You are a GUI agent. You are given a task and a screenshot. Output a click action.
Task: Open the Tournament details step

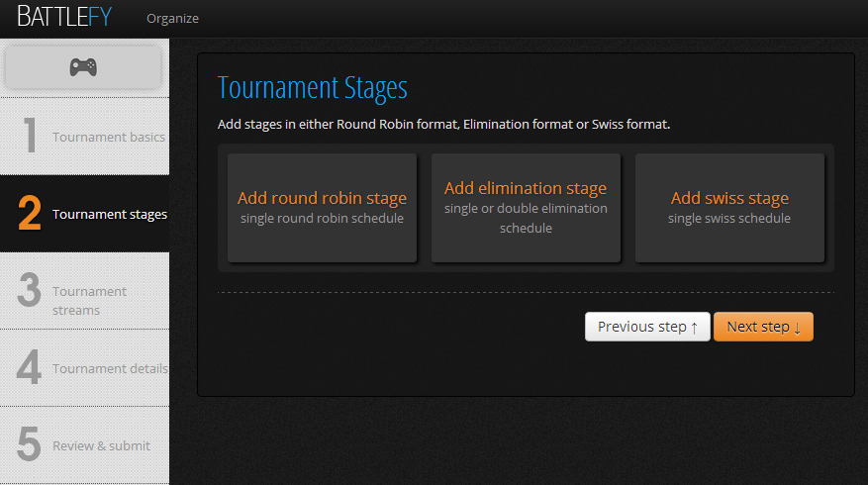pyautogui.click(x=110, y=369)
